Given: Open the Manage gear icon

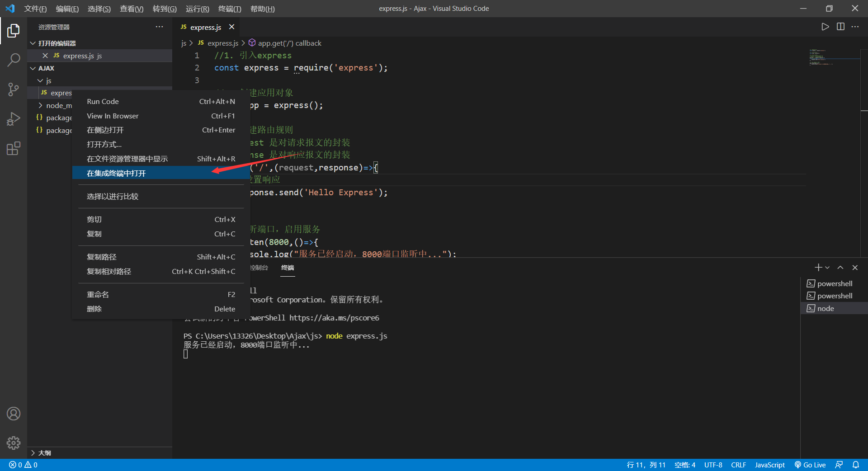Looking at the screenshot, I should pyautogui.click(x=14, y=443).
